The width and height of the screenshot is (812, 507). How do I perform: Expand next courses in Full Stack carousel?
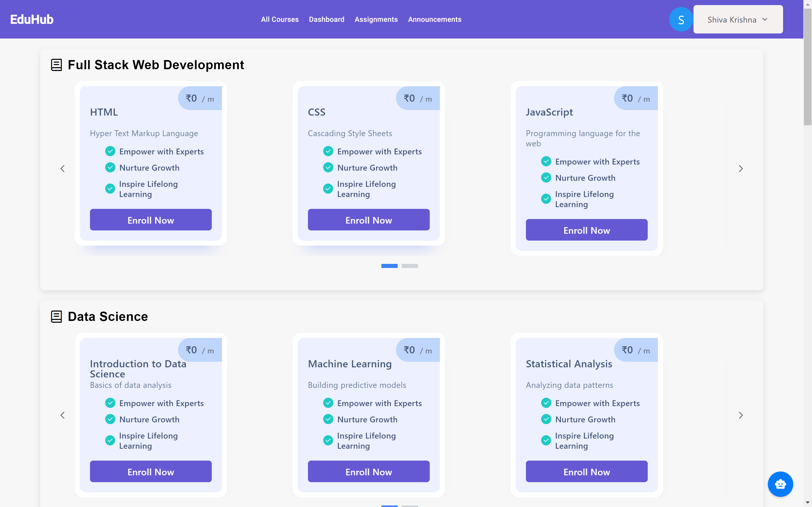coord(741,168)
